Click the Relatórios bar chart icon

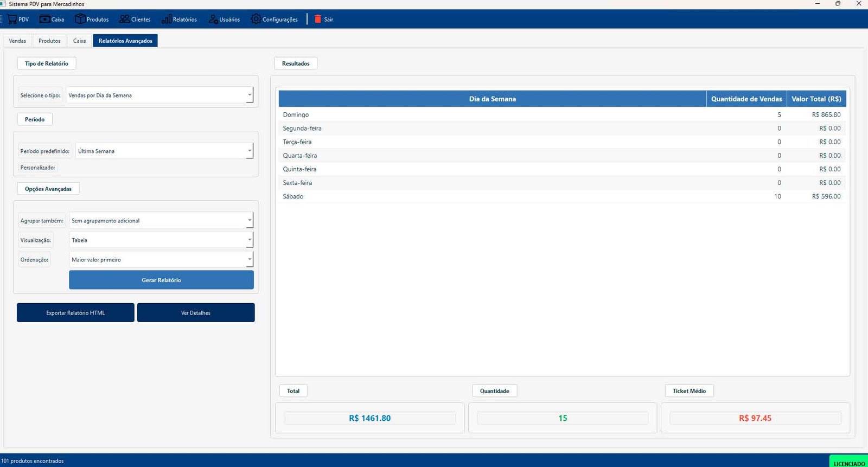[x=166, y=19]
